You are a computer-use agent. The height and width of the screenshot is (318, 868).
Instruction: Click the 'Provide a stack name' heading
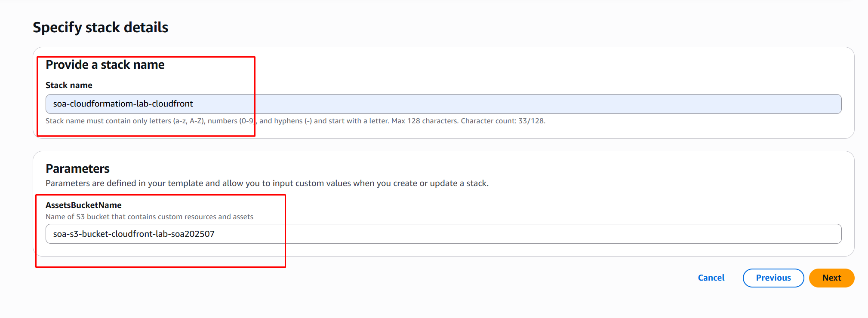tap(105, 65)
